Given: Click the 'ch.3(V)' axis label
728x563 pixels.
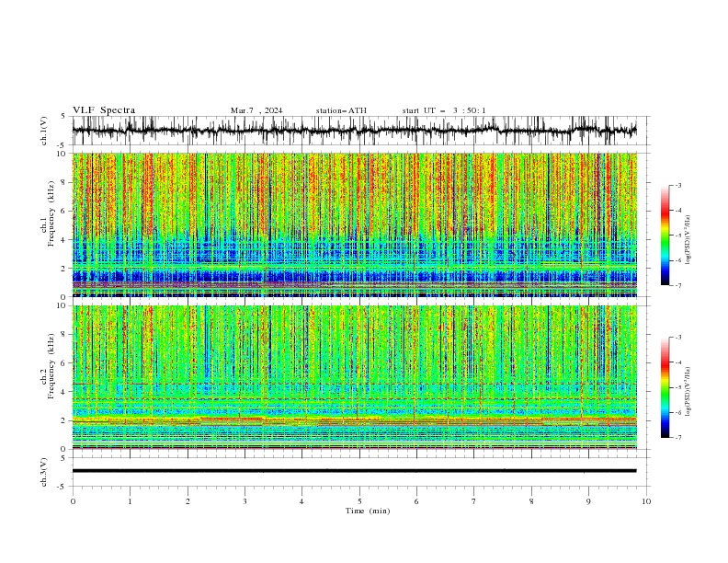Looking at the screenshot, I should pyautogui.click(x=44, y=472).
